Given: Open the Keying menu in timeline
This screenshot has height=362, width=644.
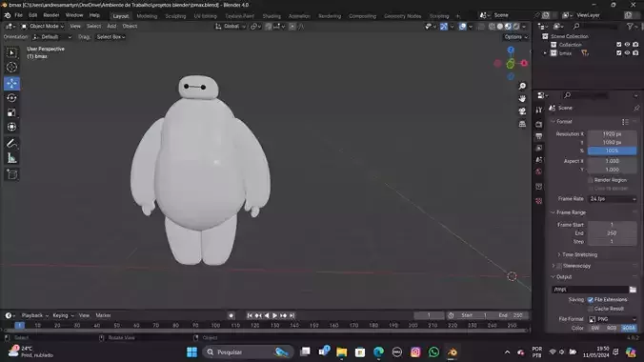Looking at the screenshot, I should click(x=63, y=315).
